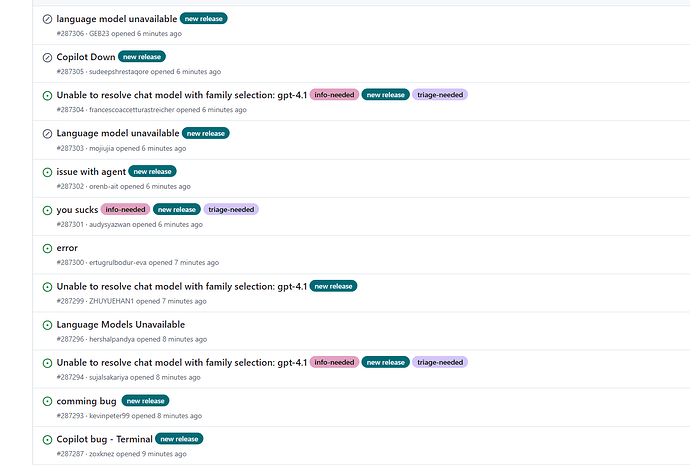The width and height of the screenshot is (690, 465).
Task: Click new release label beside issue with agent
Action: [152, 172]
